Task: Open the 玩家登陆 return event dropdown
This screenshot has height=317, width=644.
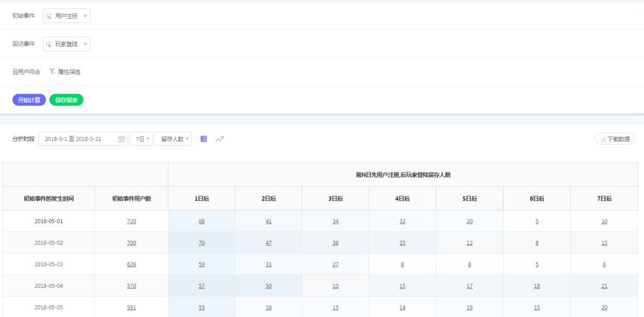Action: point(66,44)
